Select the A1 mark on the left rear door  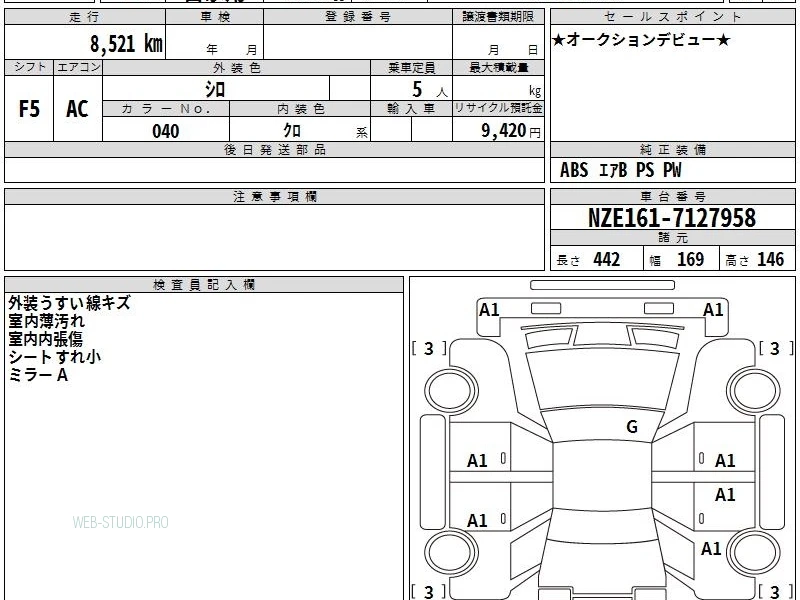point(478,521)
